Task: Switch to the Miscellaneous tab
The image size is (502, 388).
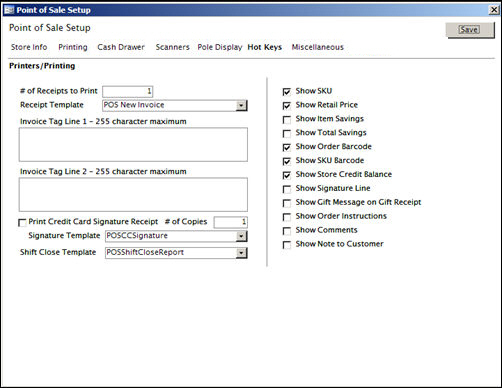Action: coord(318,47)
